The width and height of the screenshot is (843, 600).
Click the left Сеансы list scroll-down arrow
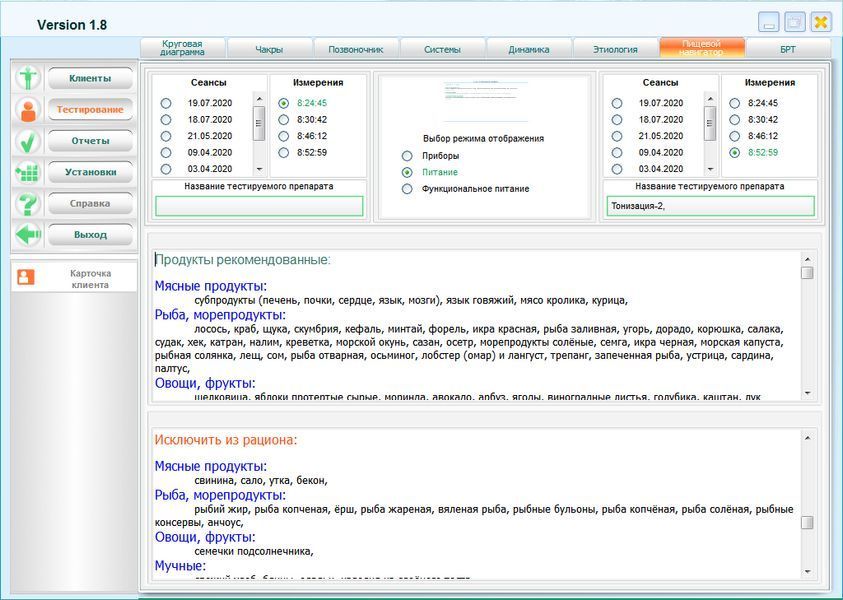click(259, 169)
